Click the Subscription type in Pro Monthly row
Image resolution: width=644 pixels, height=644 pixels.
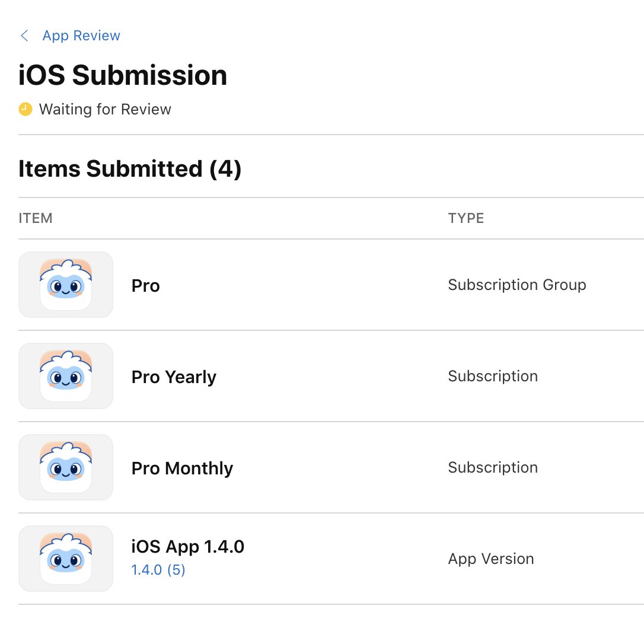pos(493,467)
